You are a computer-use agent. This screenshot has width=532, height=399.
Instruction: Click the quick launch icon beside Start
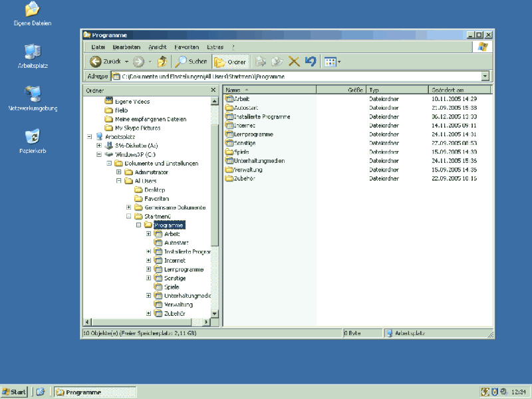pyautogui.click(x=41, y=392)
